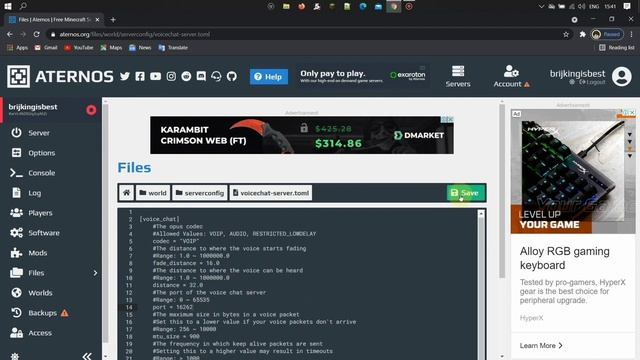Click the port = 16262 line
Image resolution: width=640 pixels, height=360 pixels.
click(173, 307)
